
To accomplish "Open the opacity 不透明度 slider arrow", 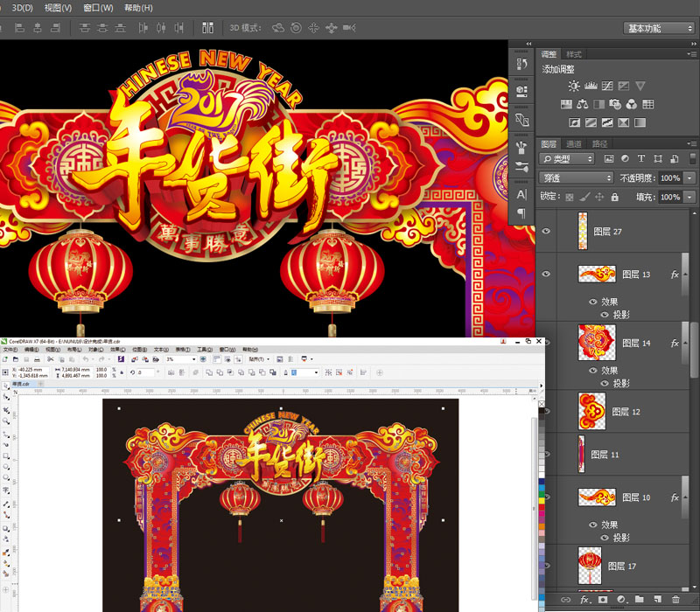I will [x=689, y=178].
